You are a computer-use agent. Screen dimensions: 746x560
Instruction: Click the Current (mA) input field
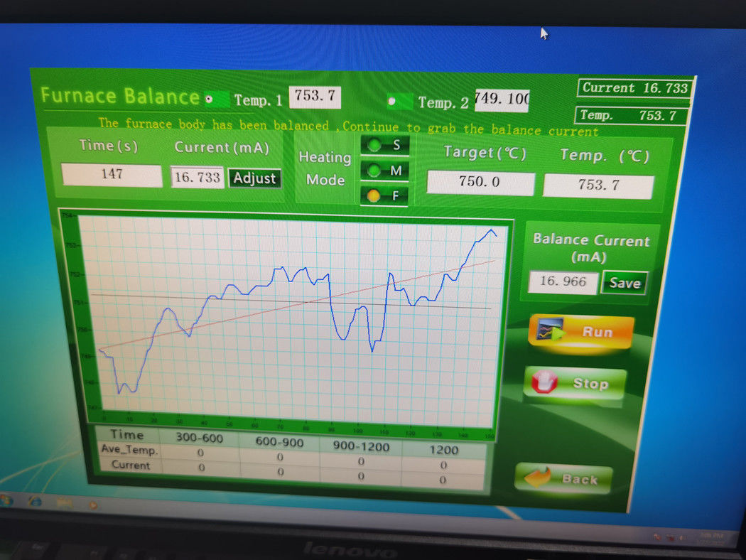point(197,178)
